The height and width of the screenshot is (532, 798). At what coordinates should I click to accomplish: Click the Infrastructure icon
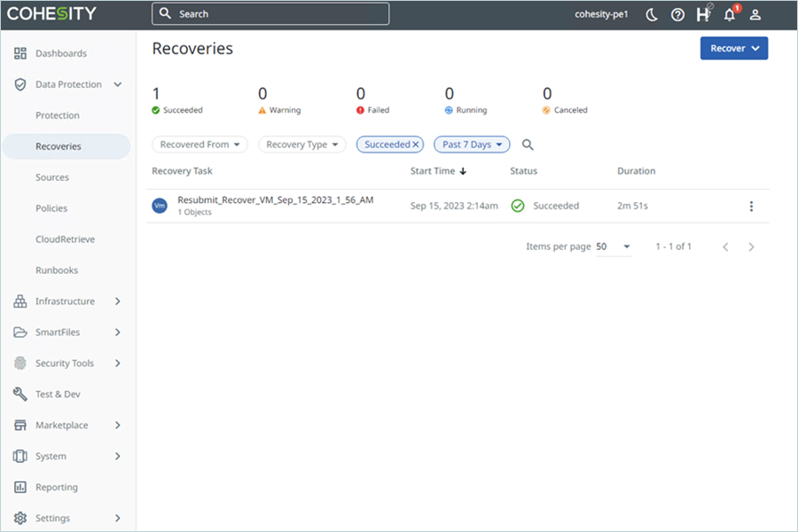20,301
